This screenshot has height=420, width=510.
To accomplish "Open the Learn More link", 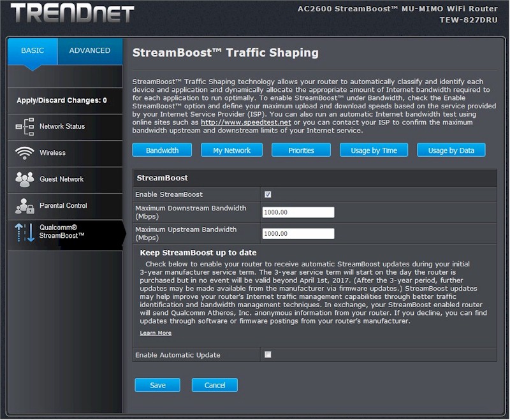I will (156, 333).
